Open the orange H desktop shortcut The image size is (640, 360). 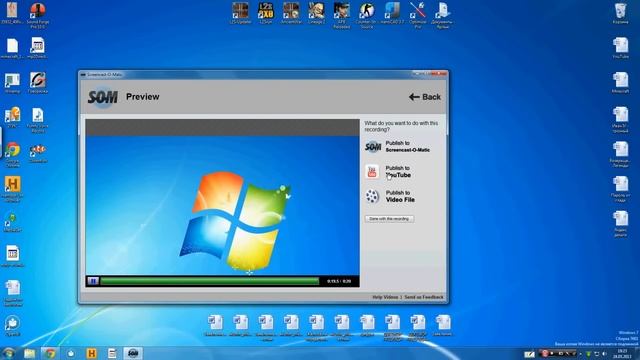[13, 189]
